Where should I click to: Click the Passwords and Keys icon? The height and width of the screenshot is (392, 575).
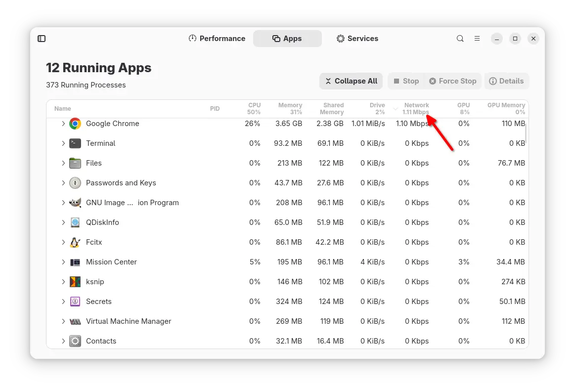(75, 183)
